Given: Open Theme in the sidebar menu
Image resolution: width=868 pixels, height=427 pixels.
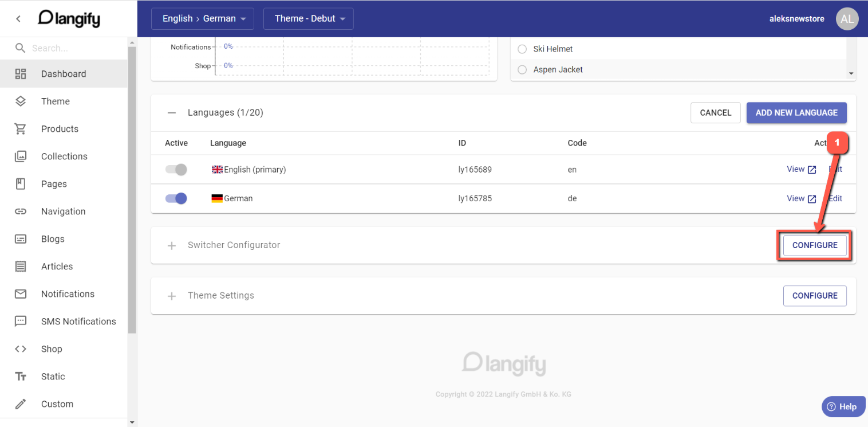Looking at the screenshot, I should coord(64,101).
